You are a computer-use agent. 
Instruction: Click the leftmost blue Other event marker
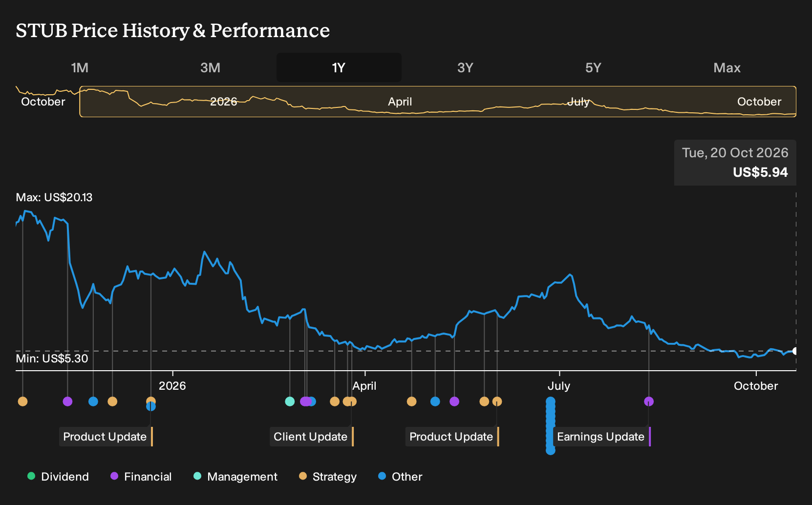tap(93, 401)
